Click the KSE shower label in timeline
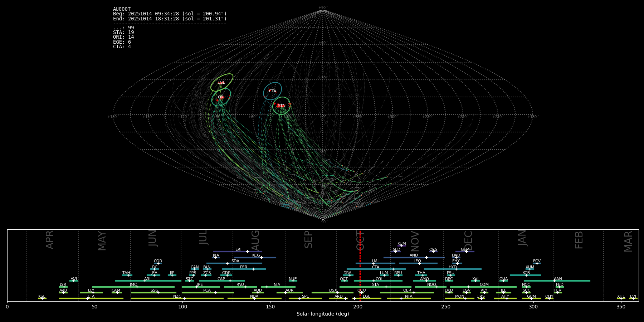Screen dimensions: 644x322 point(42,297)
